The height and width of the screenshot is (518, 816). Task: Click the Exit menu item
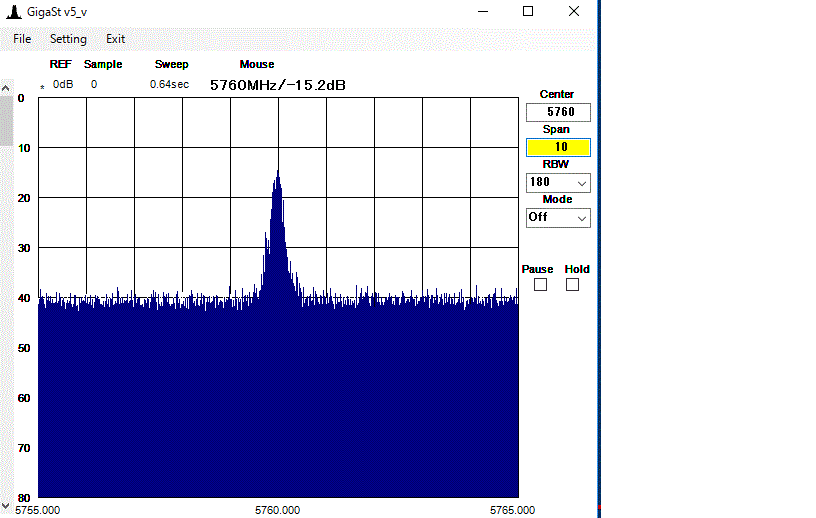[116, 39]
